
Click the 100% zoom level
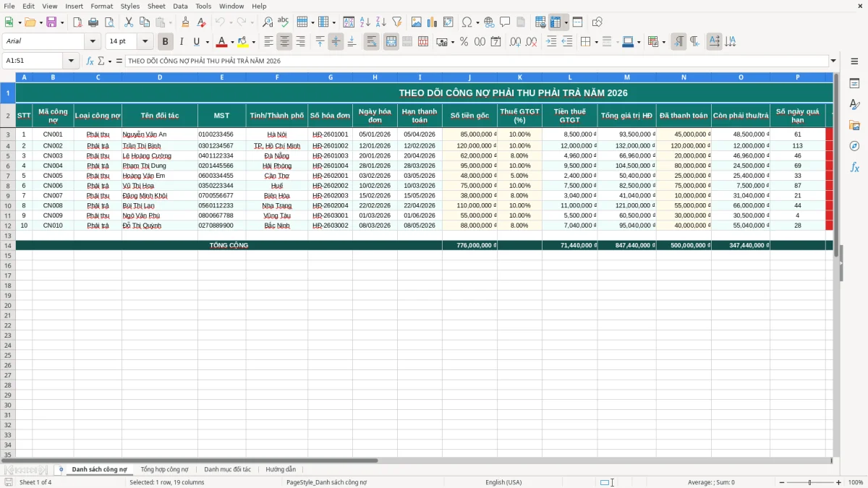(x=856, y=482)
